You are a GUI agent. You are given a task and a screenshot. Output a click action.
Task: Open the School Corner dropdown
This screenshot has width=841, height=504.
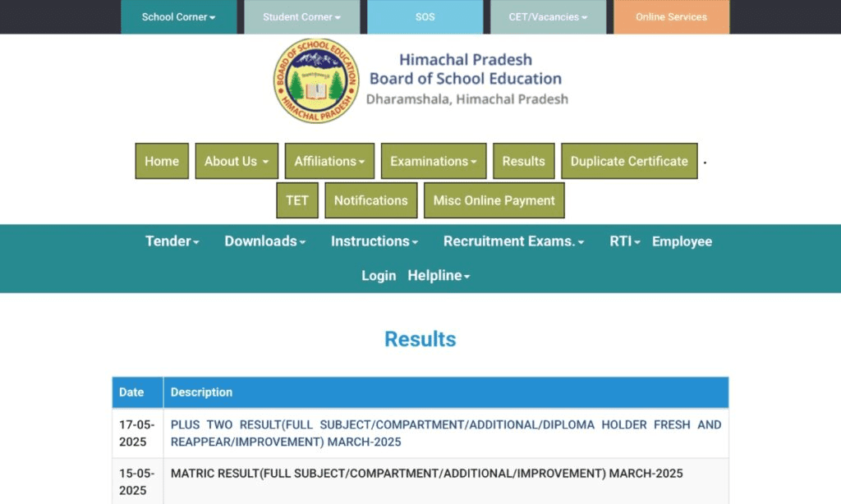tap(178, 17)
